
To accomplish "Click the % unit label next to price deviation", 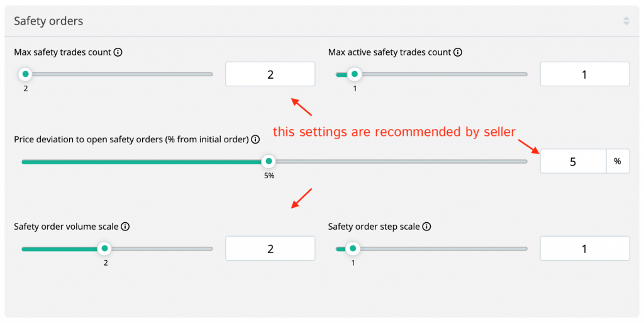I will tap(618, 161).
